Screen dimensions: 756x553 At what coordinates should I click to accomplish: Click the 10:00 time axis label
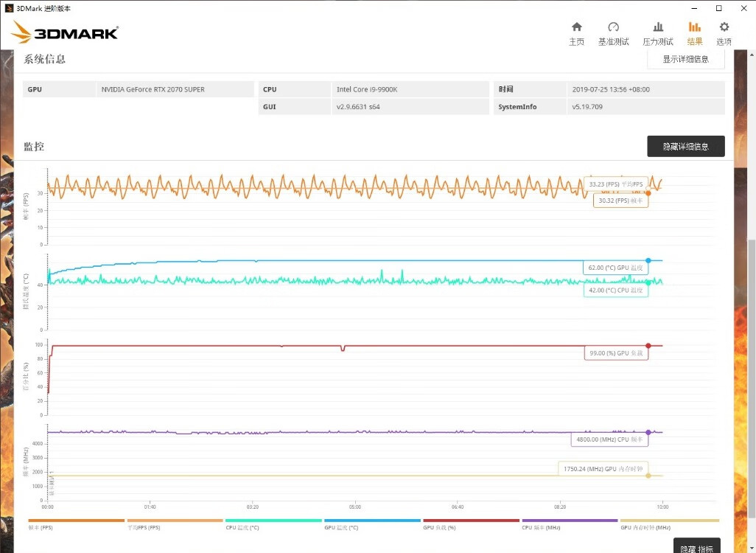click(662, 507)
